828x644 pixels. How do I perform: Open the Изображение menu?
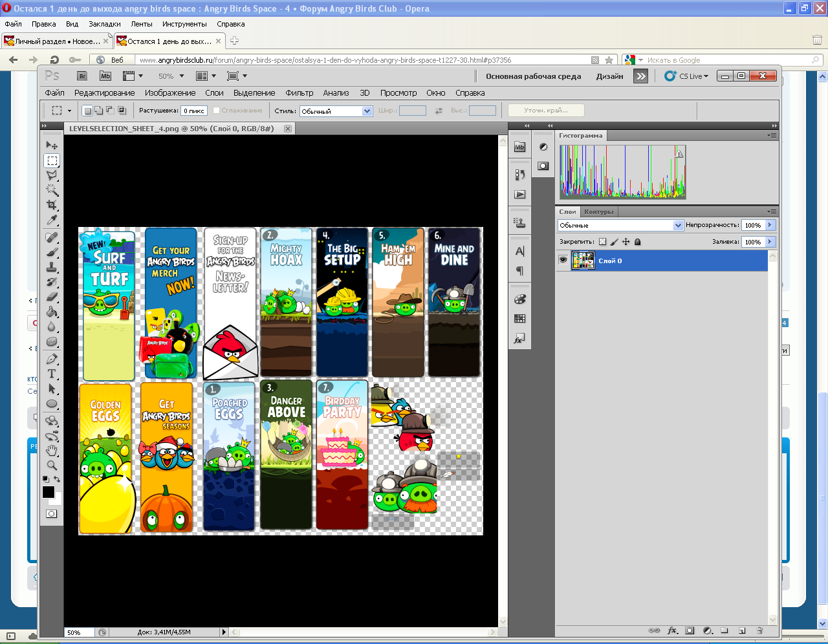pos(170,93)
